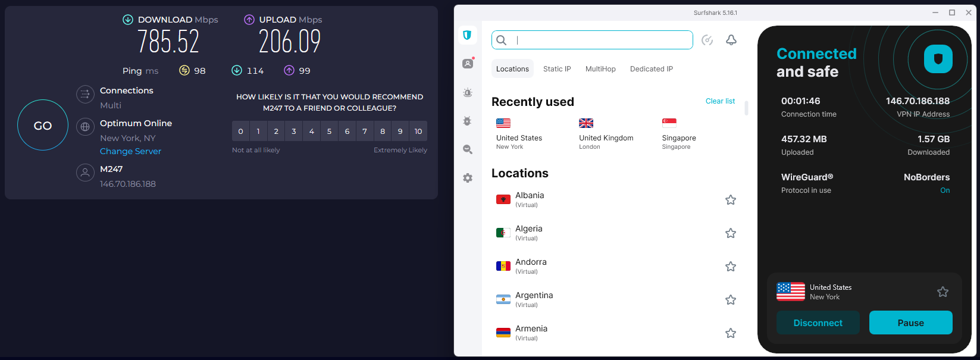Rate recommendation score 0
Viewport: 980px width, 360px height.
pos(240,131)
